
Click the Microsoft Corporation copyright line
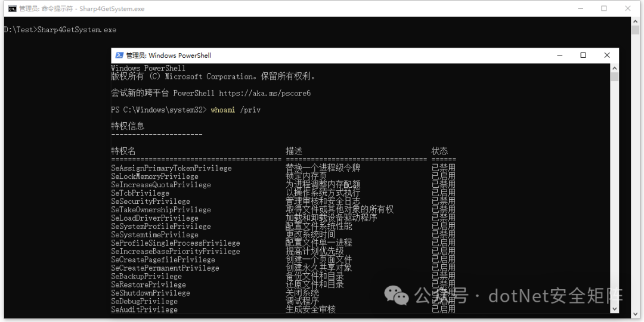coord(213,77)
